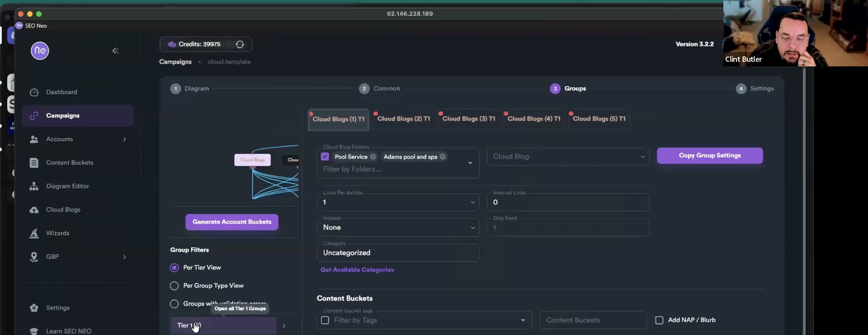Enable the Add NAP / Blurb checkbox
Image resolution: width=868 pixels, height=335 pixels.
(x=659, y=320)
